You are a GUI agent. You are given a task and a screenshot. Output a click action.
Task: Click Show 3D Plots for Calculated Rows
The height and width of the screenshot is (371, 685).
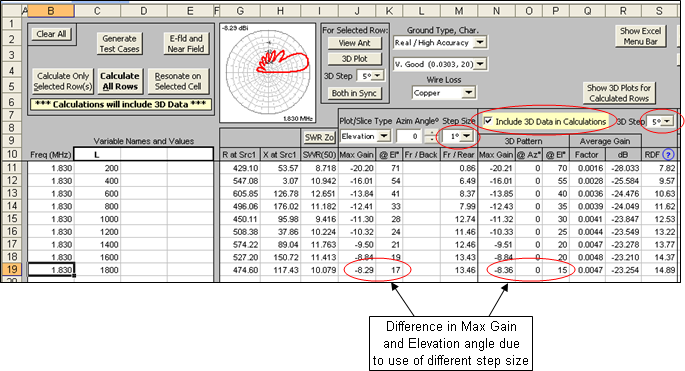(619, 93)
